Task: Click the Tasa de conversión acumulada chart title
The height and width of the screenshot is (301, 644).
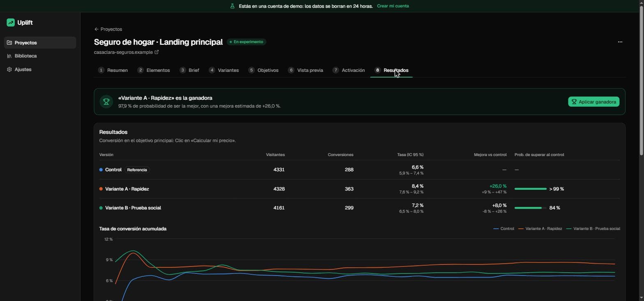Action: pos(133,229)
